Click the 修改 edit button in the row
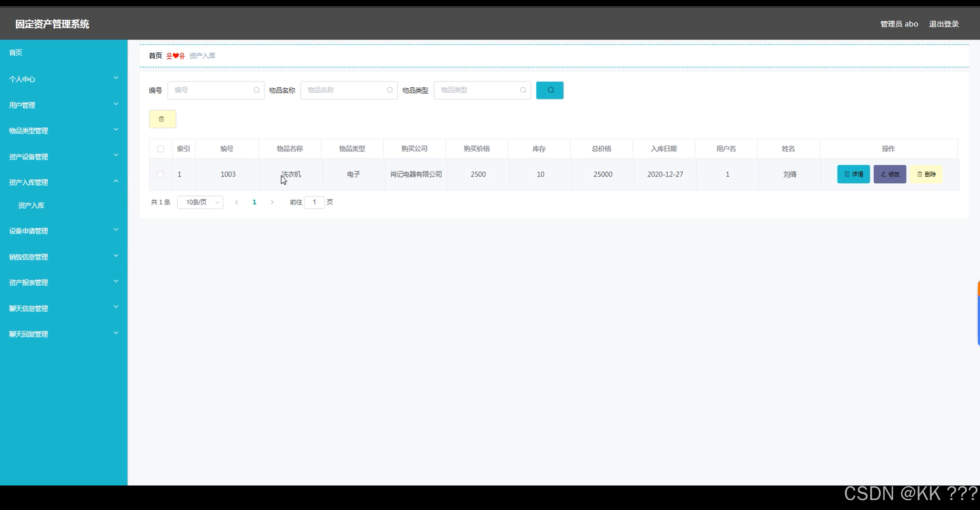 pyautogui.click(x=890, y=174)
